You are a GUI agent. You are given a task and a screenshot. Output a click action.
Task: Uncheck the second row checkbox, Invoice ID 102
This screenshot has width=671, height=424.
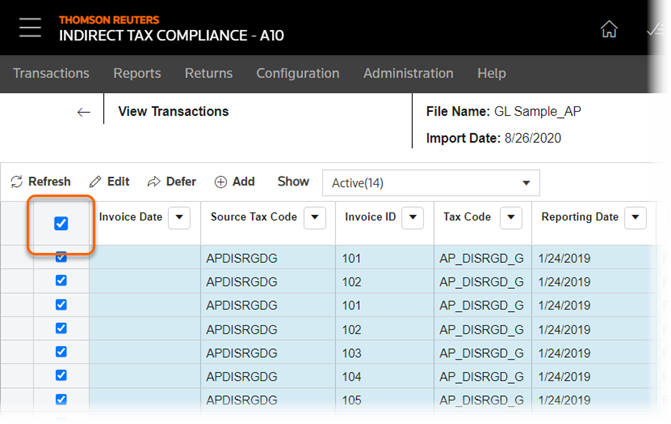(x=61, y=280)
